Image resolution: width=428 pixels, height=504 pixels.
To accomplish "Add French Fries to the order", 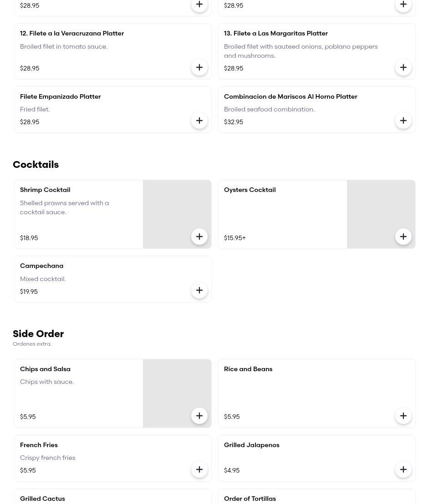I will 199,469.
